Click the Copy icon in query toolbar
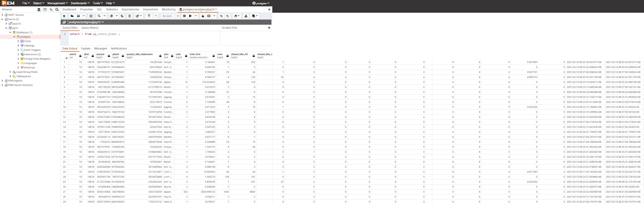The image size is (644, 208). pyautogui.click(x=111, y=16)
